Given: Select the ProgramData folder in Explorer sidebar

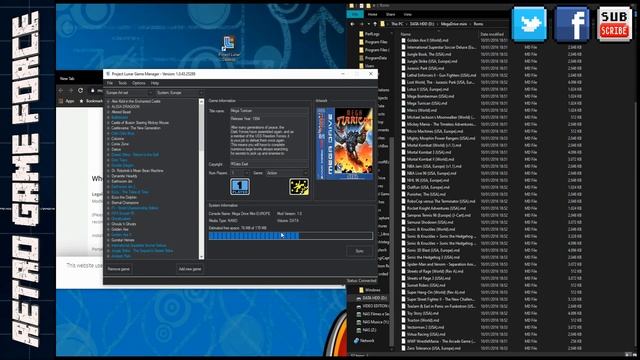Looking at the screenshot, I should coord(373,58).
